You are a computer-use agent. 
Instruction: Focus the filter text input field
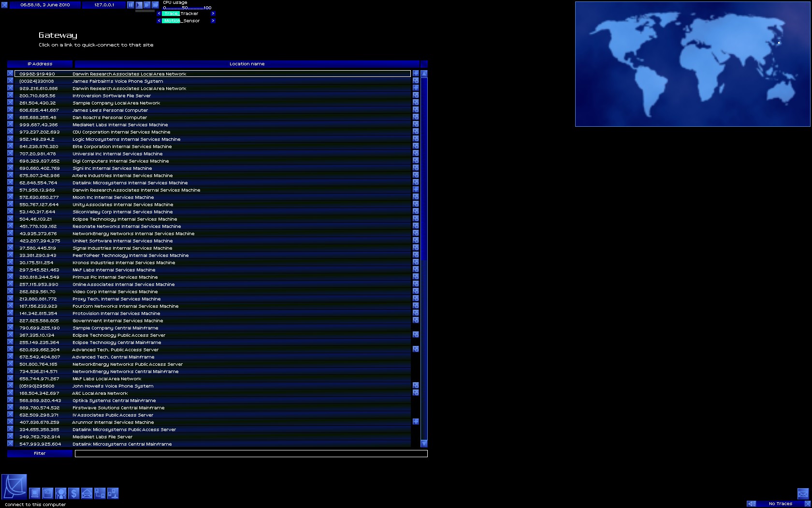point(251,453)
